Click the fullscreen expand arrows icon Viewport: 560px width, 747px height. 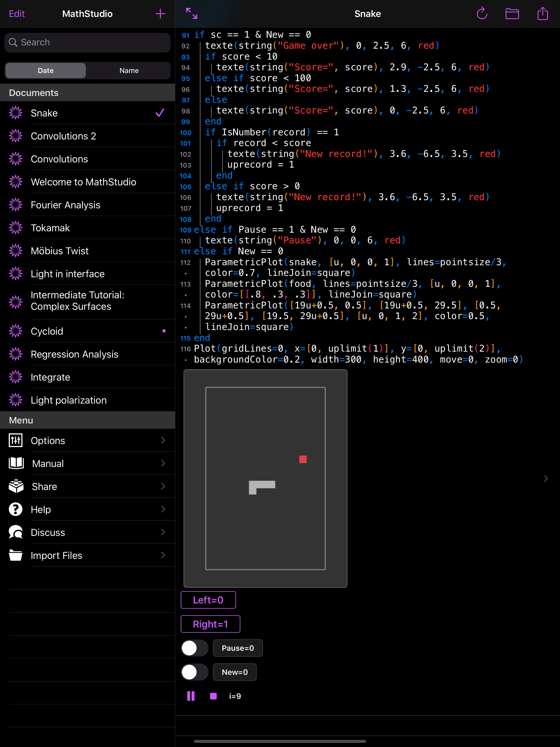click(191, 13)
